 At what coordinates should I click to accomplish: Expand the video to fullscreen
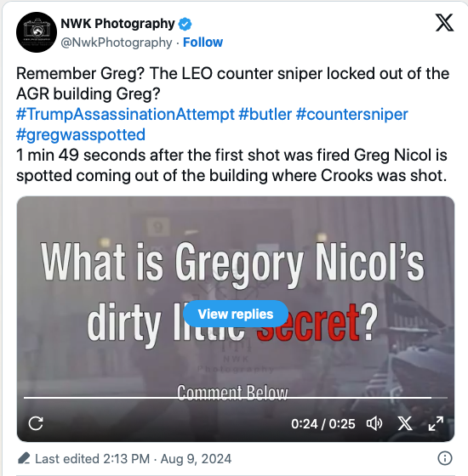tap(436, 423)
